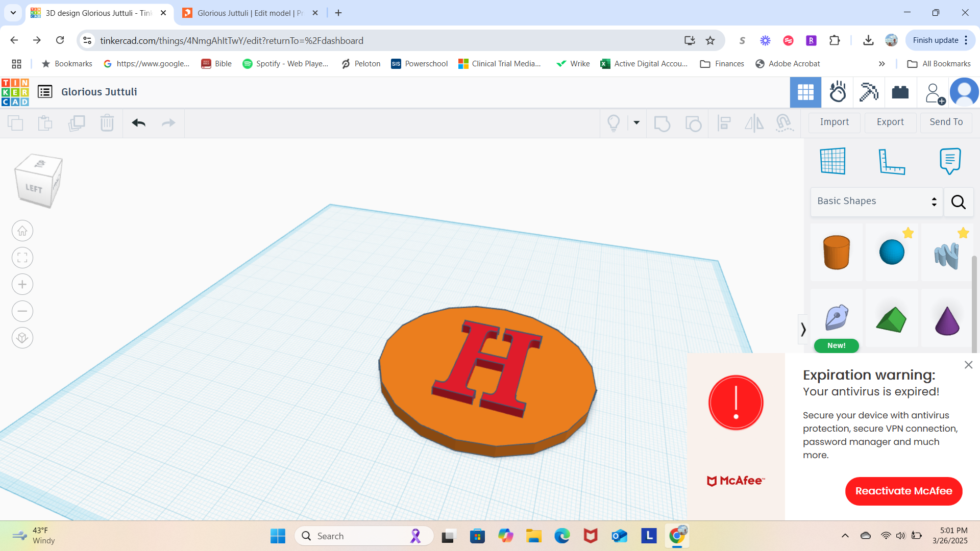Toggle the Workplane tool

click(x=833, y=161)
